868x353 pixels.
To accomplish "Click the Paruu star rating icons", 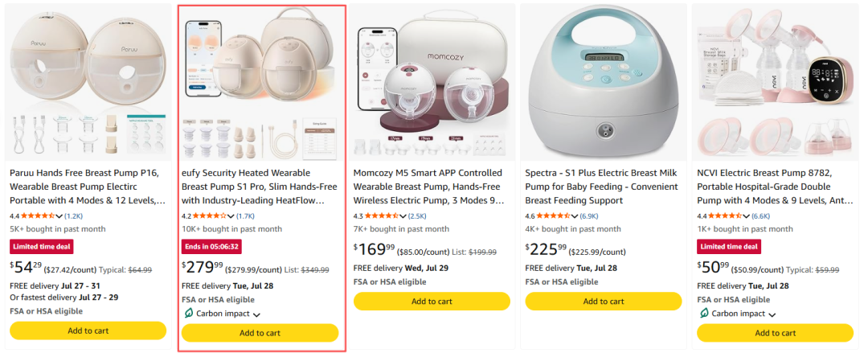I will (37, 215).
